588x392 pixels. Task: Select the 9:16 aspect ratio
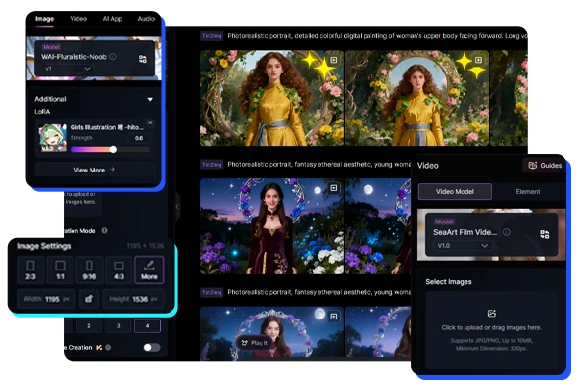coord(89,270)
